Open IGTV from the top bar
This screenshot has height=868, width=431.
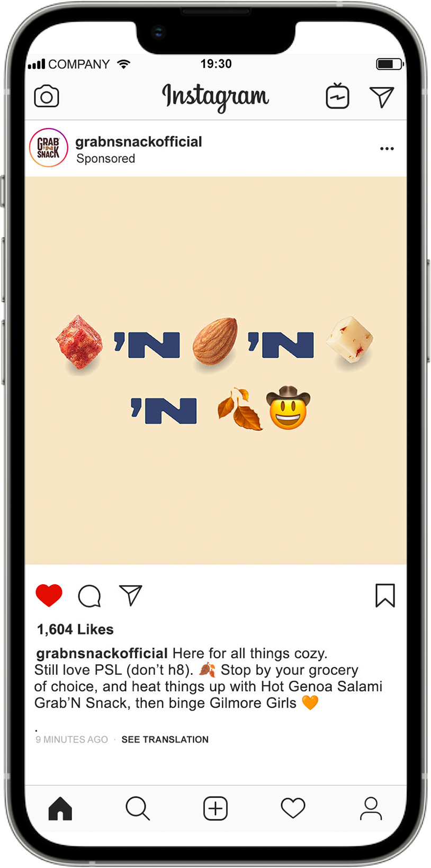337,96
